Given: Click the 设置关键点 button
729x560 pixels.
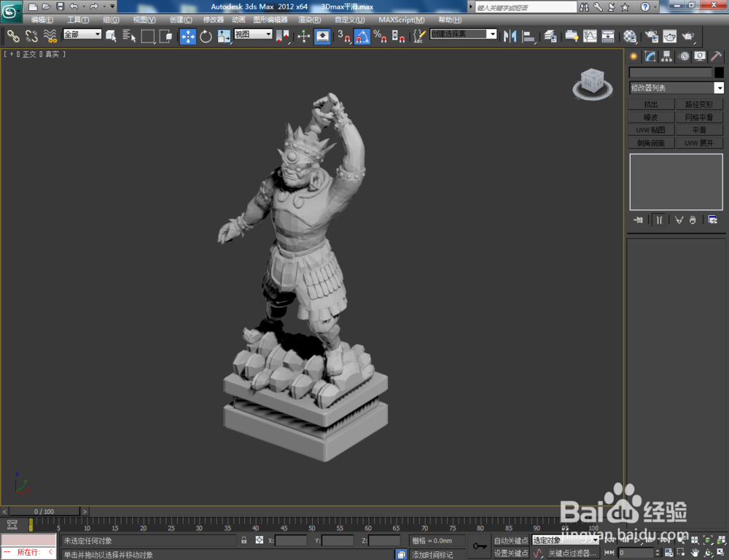Looking at the screenshot, I should click(x=510, y=553).
